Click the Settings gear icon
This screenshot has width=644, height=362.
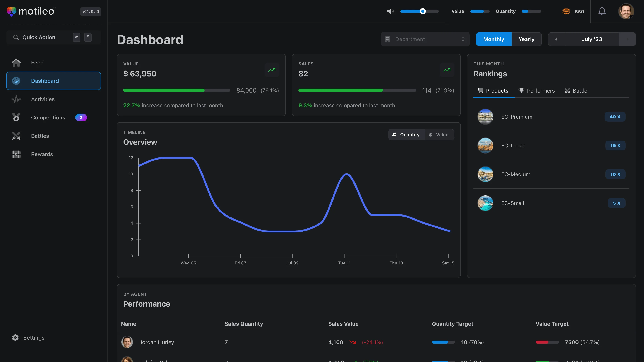(x=16, y=337)
